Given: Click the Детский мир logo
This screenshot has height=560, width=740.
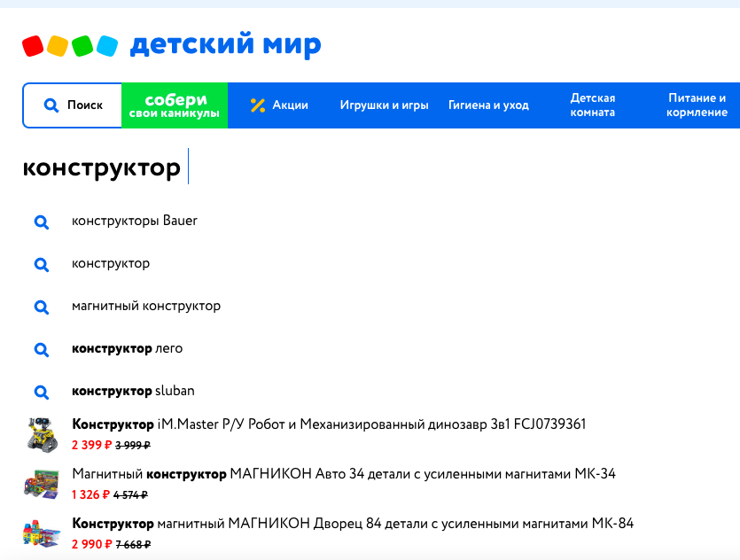Looking at the screenshot, I should 172,45.
